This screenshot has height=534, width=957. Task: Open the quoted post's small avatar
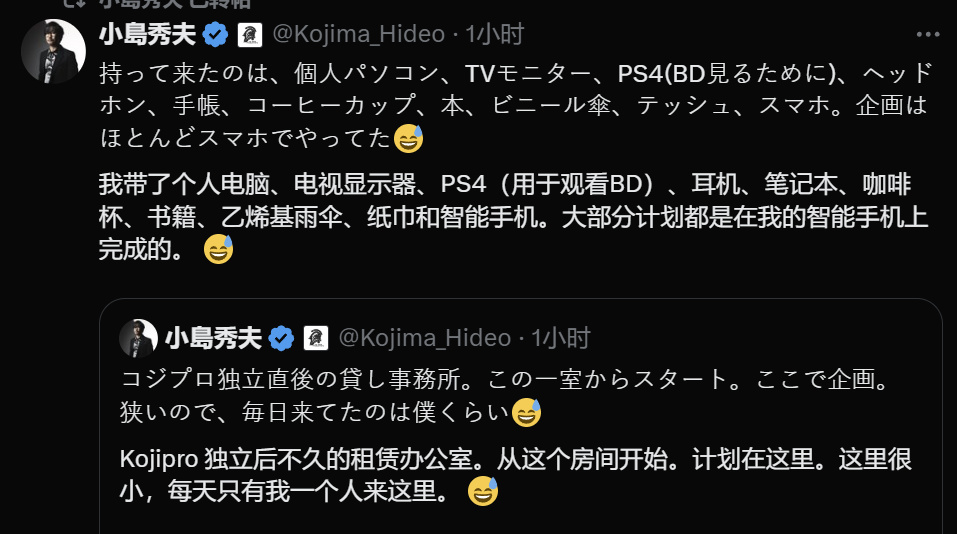point(139,338)
